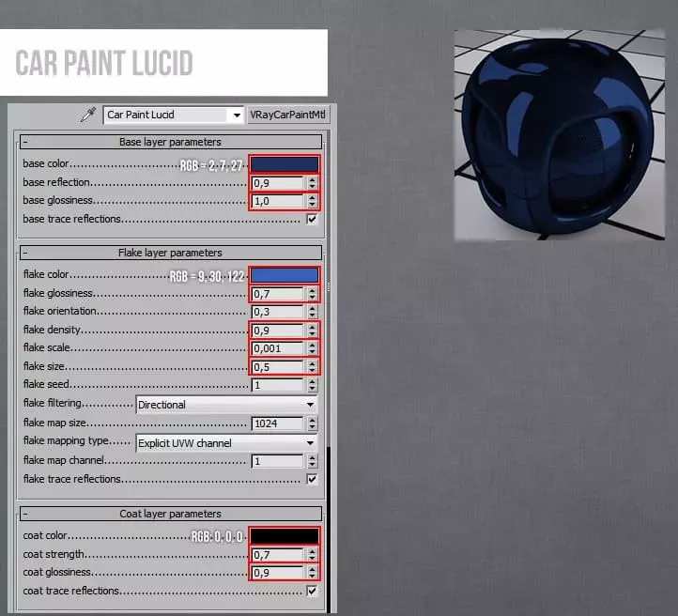
Task: Click the flake map channel spinner arrows
Action: point(312,461)
